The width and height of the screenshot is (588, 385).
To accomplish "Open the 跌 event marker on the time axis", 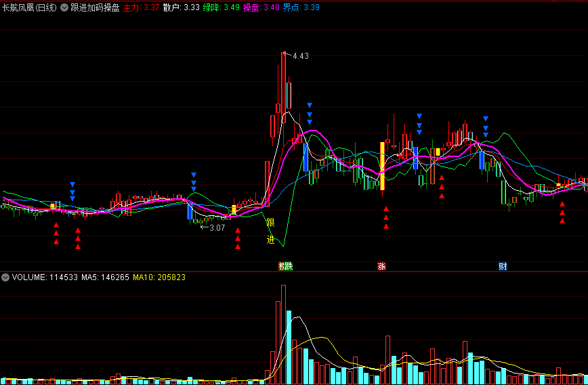I will click(x=288, y=267).
